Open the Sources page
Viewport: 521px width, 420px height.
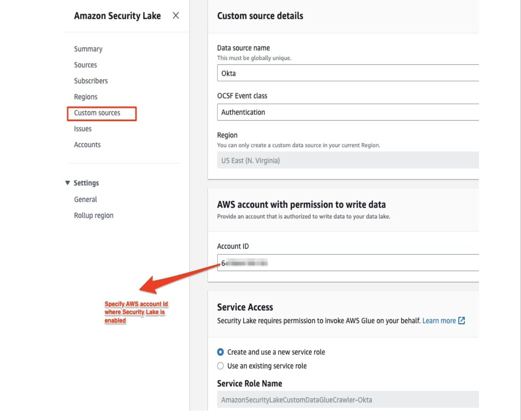85,65
